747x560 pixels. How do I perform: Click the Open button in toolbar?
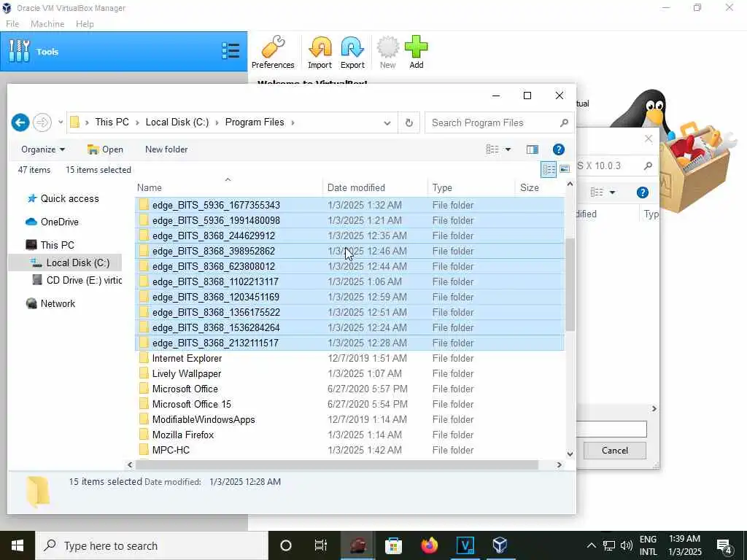pyautogui.click(x=105, y=149)
